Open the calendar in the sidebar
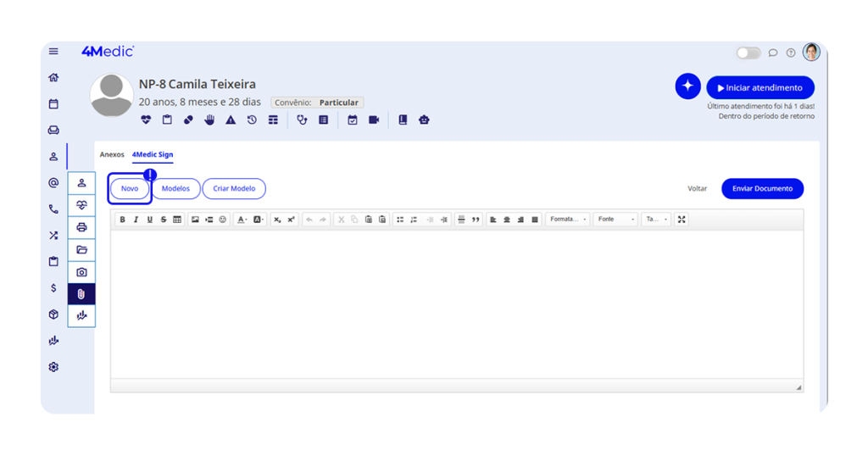868x456 pixels. pos(53,104)
